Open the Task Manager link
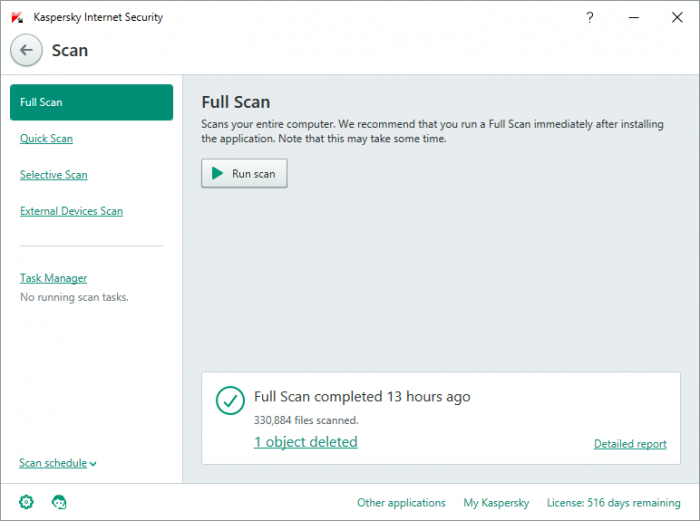This screenshot has width=700, height=521. click(54, 278)
